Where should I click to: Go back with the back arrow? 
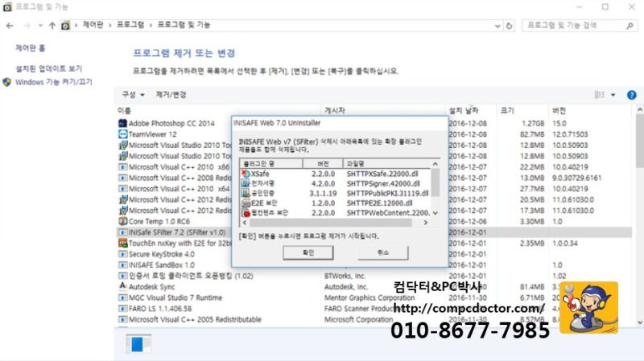coord(10,26)
